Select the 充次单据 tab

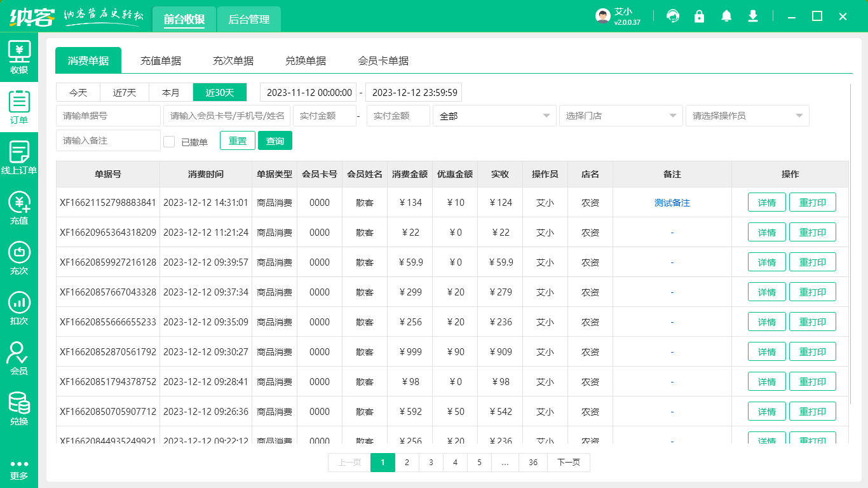tap(233, 60)
